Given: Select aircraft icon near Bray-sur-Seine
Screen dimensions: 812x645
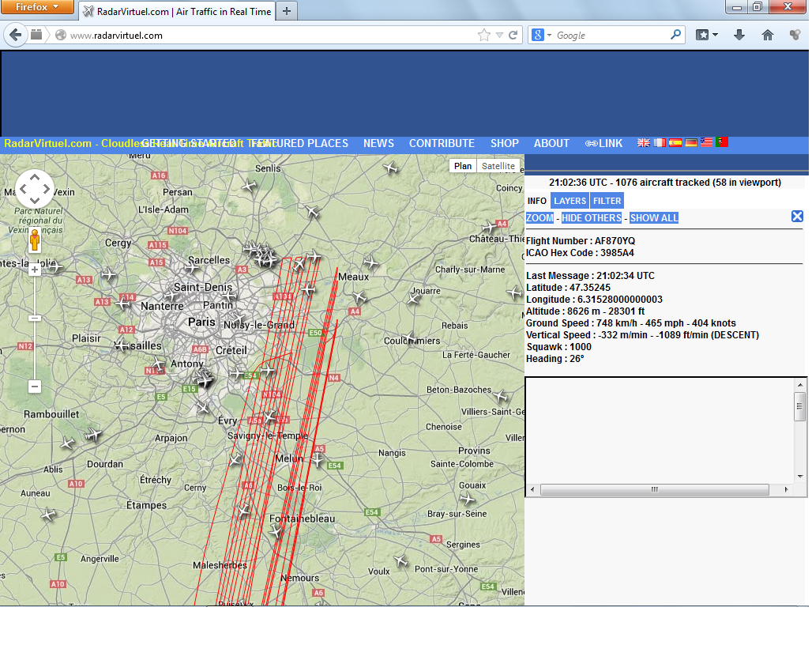Looking at the screenshot, I should tap(468, 499).
